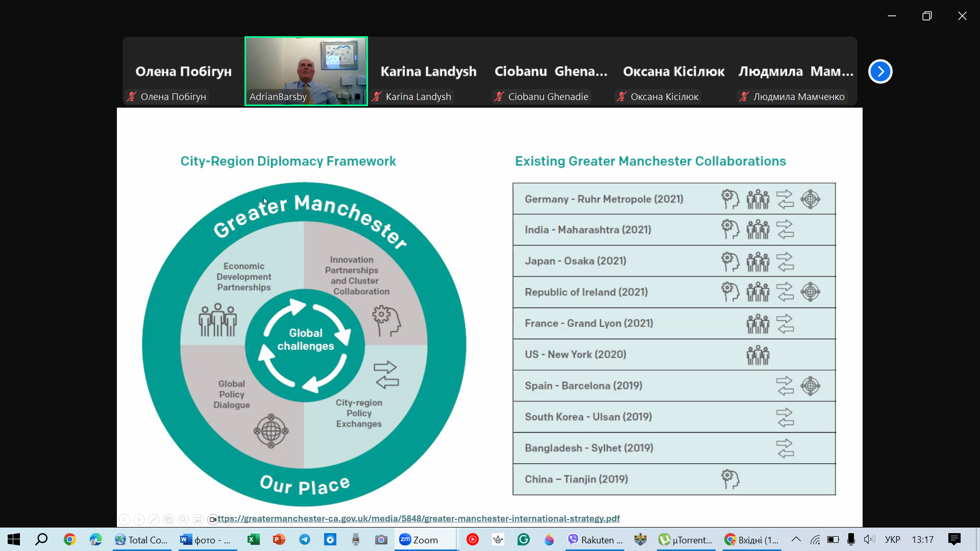Open Windows notification center

click(x=954, y=540)
